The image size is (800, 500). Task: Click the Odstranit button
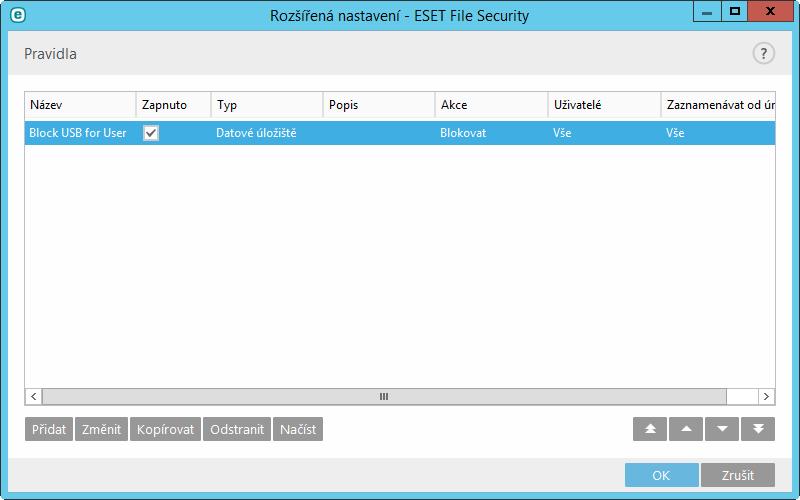click(237, 429)
